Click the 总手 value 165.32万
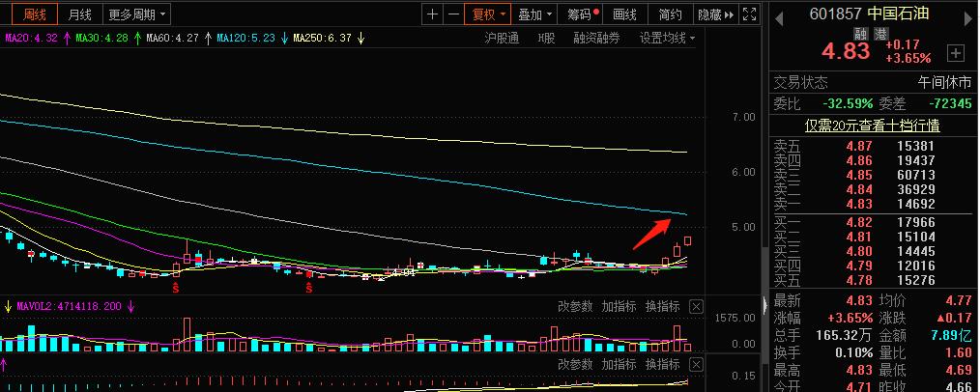 [845, 335]
